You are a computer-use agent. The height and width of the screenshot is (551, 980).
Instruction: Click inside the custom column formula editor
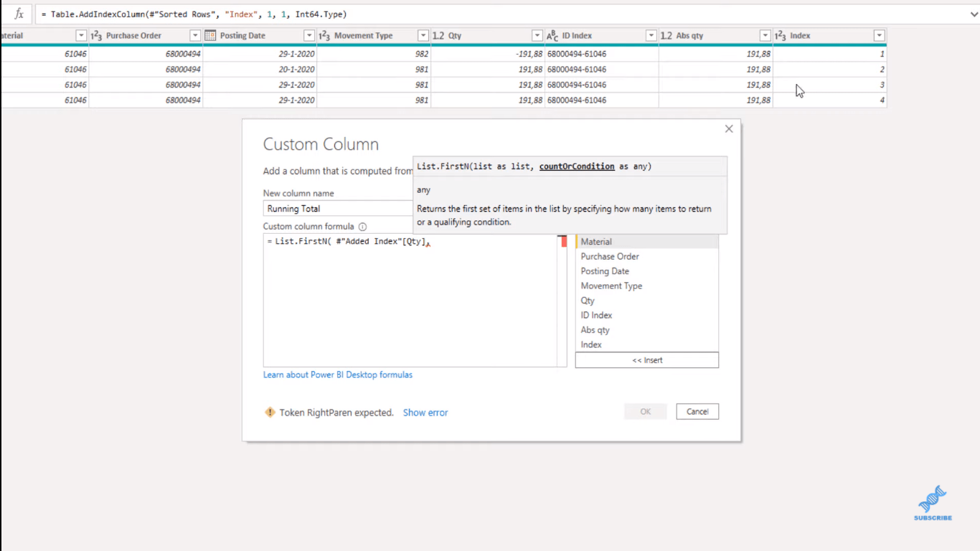tap(410, 301)
